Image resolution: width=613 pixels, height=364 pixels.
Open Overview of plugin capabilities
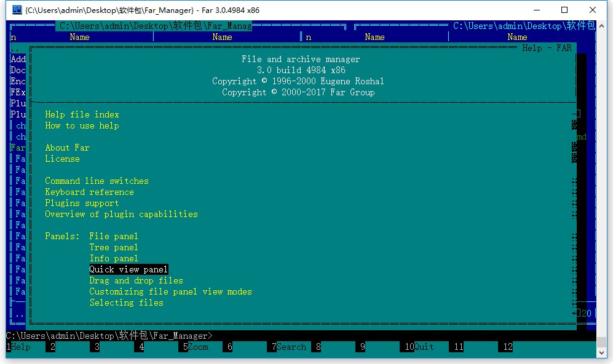(121, 214)
